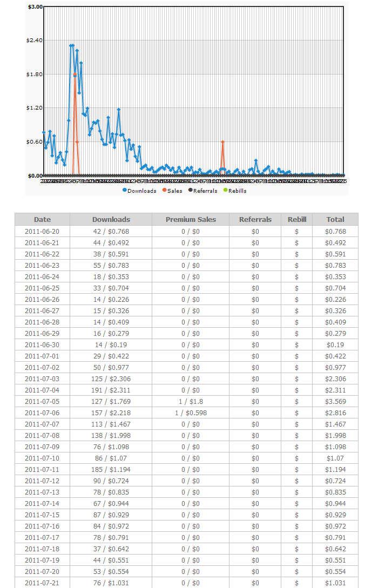Click the Downloads column header
This screenshot has height=588, width=365.
tap(111, 219)
